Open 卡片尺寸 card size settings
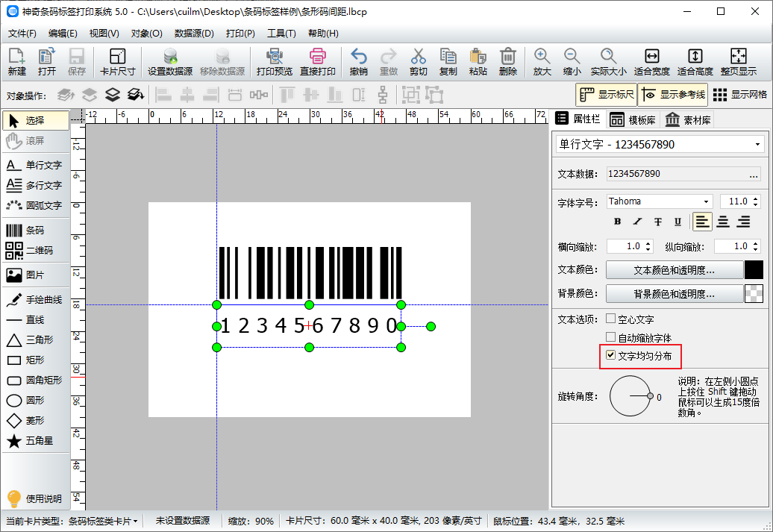773x532 pixels. coord(117,62)
